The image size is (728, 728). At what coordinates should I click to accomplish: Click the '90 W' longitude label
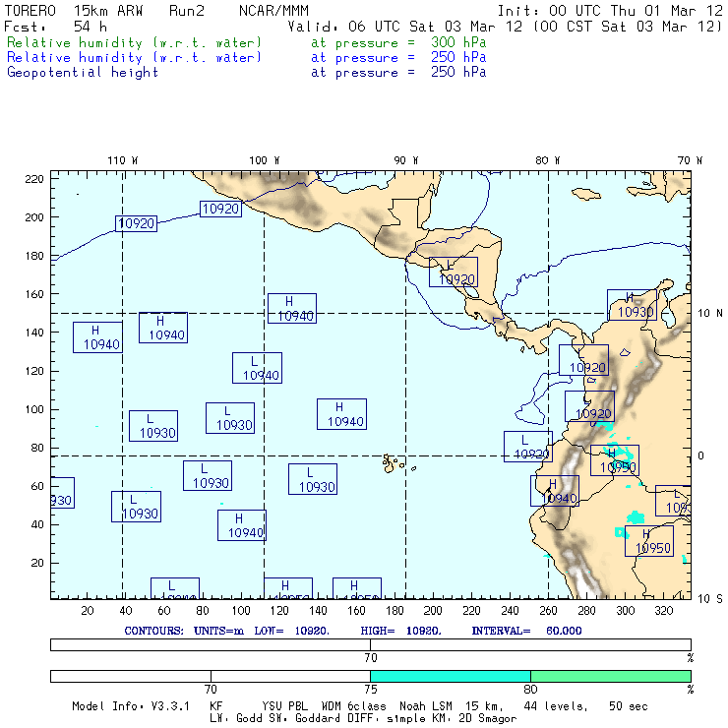tap(405, 160)
